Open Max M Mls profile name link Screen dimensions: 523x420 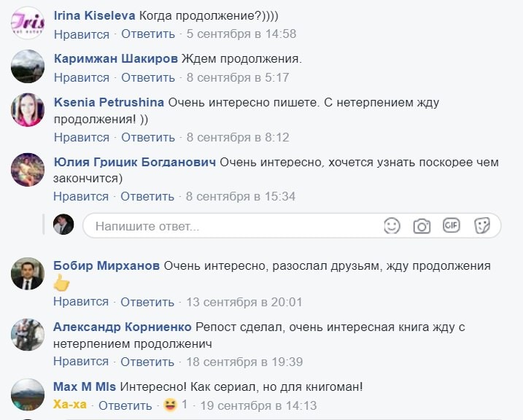[85, 386]
